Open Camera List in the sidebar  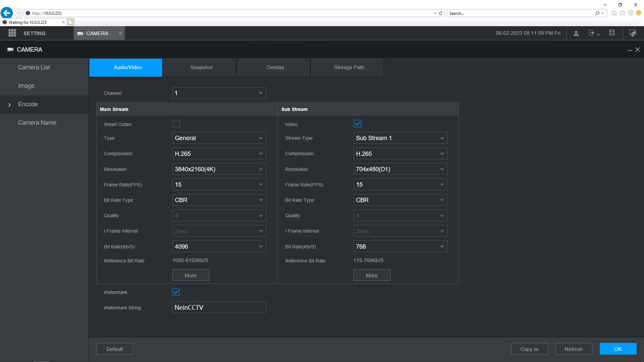44,67
